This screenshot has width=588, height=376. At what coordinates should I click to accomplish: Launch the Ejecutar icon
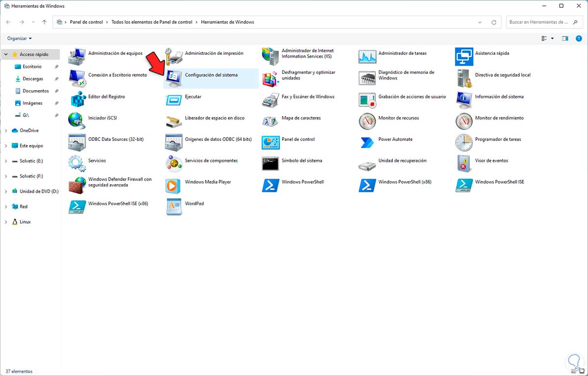(173, 100)
